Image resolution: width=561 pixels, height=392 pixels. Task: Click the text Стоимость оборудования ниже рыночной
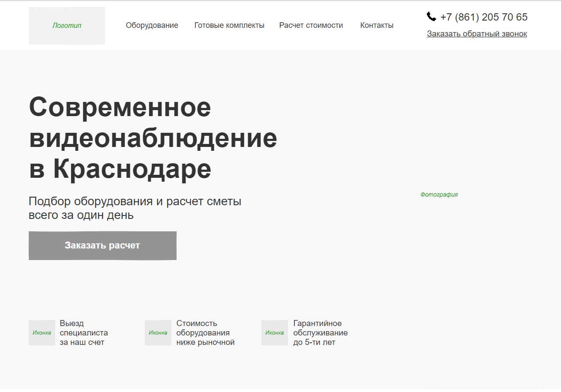point(206,333)
